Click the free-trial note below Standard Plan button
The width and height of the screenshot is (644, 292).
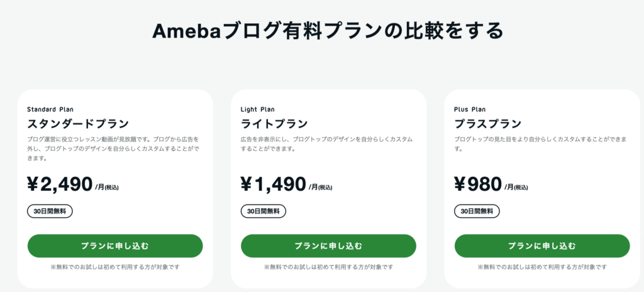115,267
